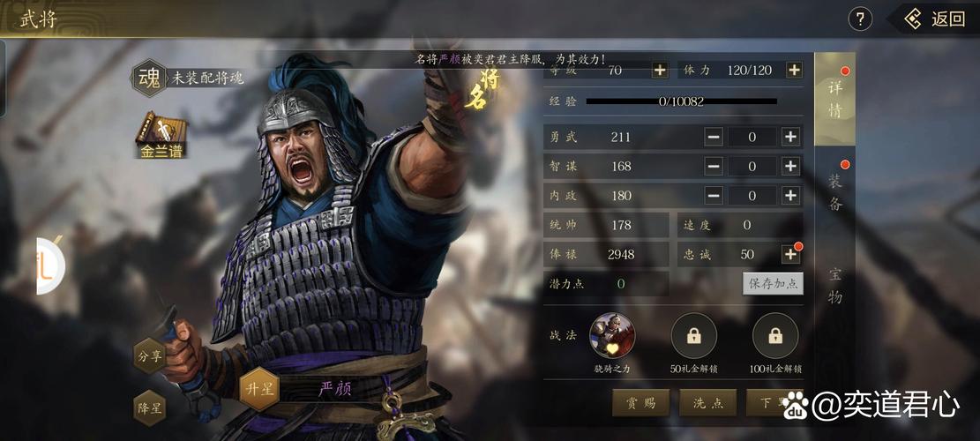Click the 赏赐 reward button

click(x=640, y=403)
